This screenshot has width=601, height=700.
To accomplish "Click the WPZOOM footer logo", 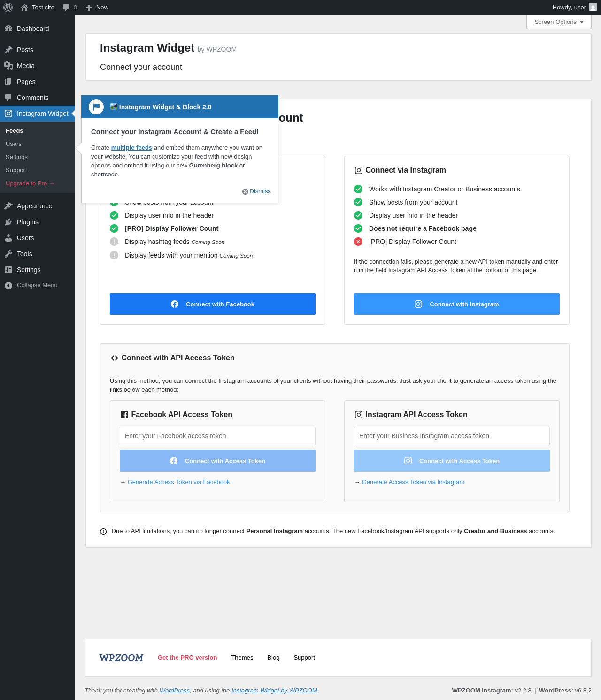I will click(121, 658).
